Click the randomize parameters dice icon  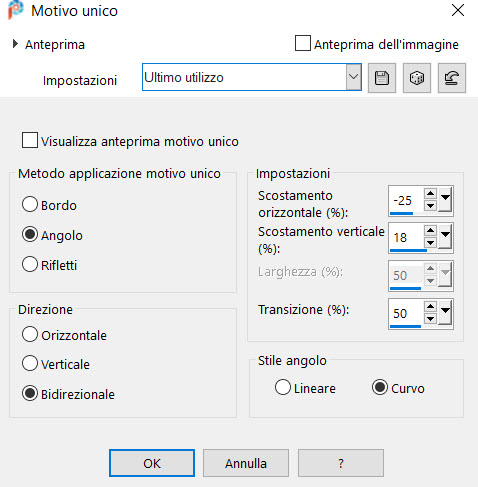(417, 78)
